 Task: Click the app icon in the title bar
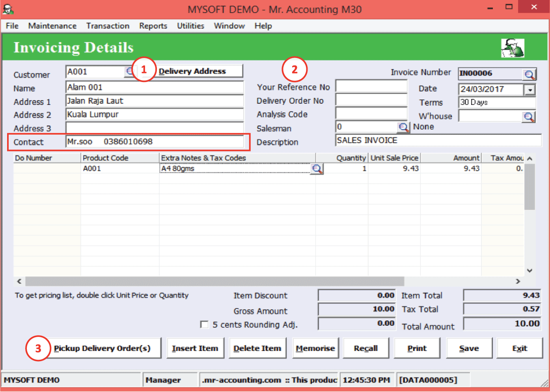click(8, 9)
